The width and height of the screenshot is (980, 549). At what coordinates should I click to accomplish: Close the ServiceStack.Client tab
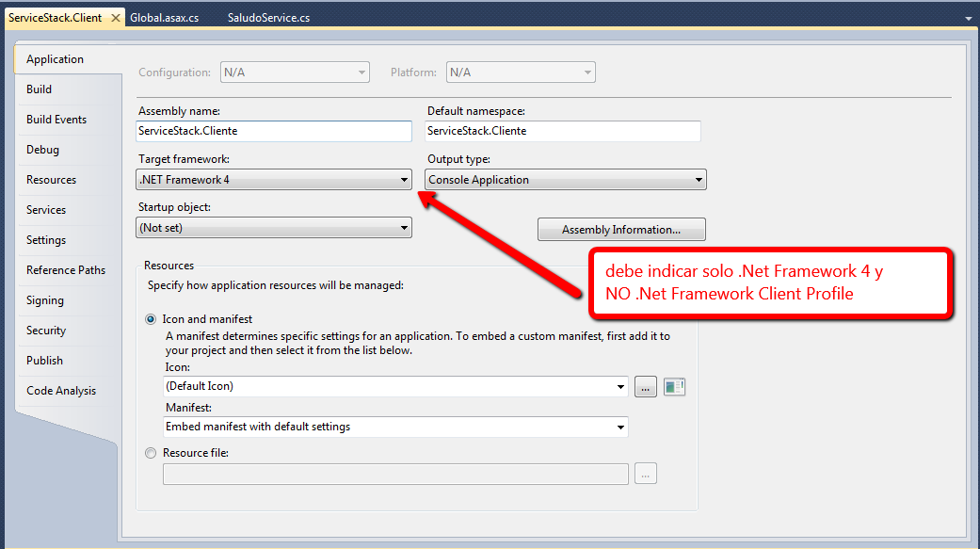click(x=117, y=16)
